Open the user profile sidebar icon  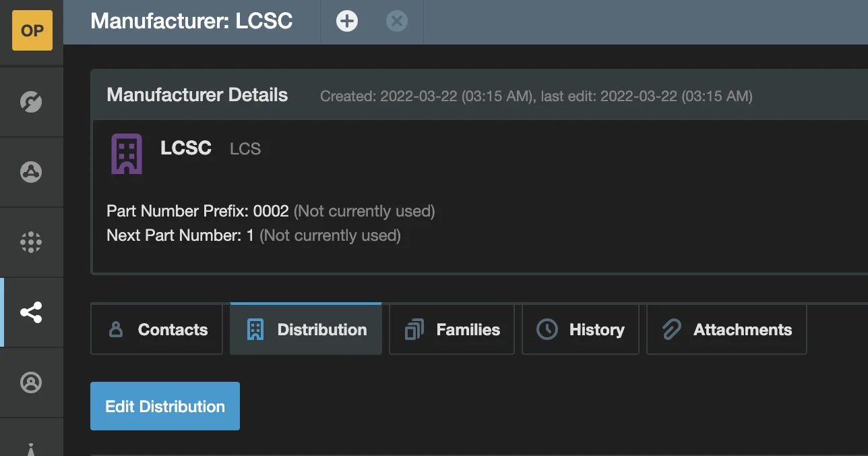click(x=31, y=382)
